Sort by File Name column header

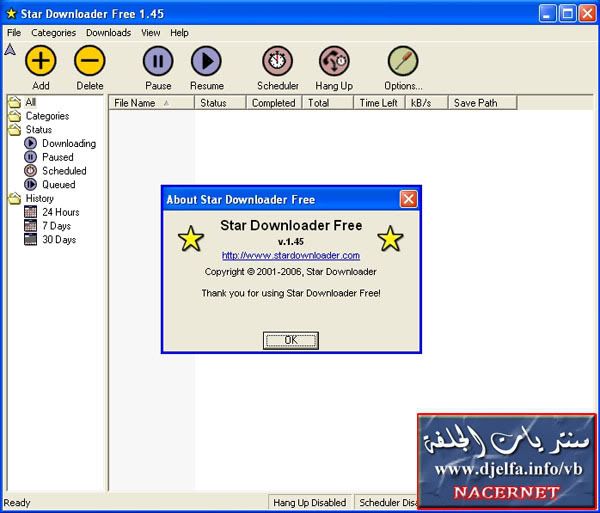pos(152,103)
